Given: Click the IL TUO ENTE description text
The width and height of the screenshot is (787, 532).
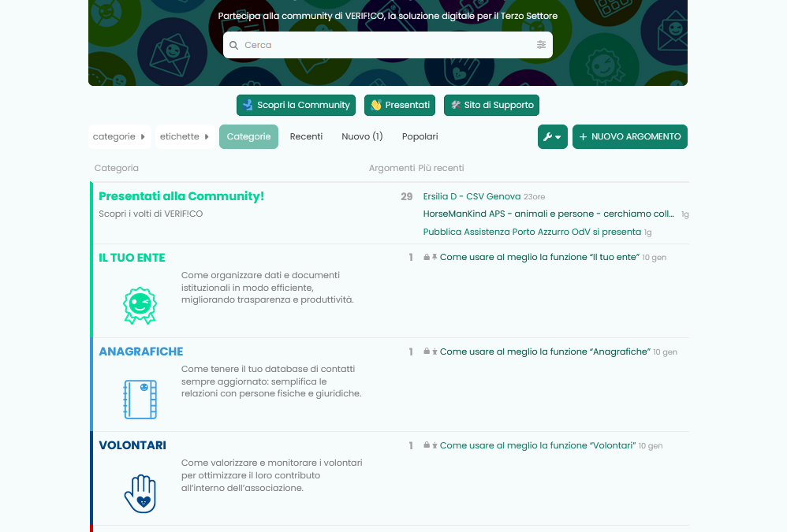Looking at the screenshot, I should (x=267, y=288).
